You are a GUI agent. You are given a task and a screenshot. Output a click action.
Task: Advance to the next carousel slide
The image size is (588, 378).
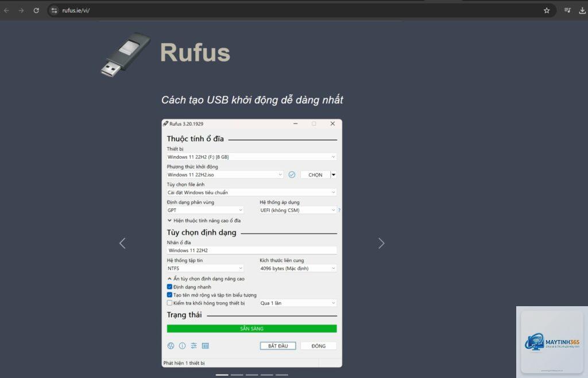[x=381, y=244]
